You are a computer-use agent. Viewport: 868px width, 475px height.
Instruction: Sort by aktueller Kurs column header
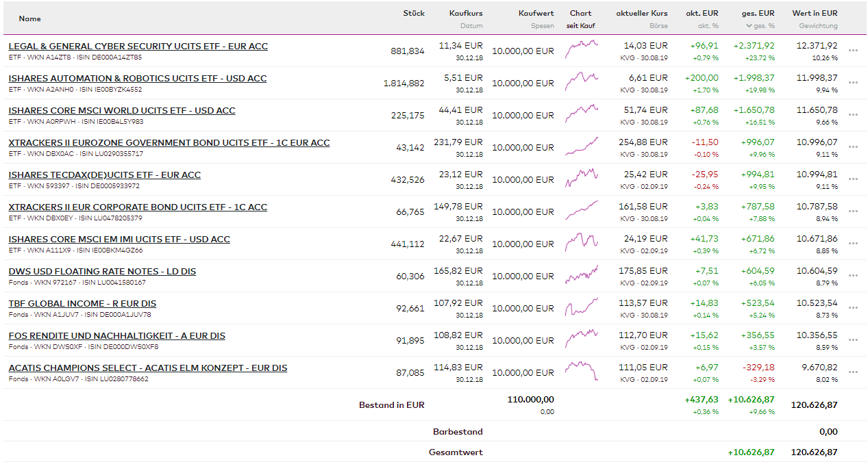[x=641, y=13]
